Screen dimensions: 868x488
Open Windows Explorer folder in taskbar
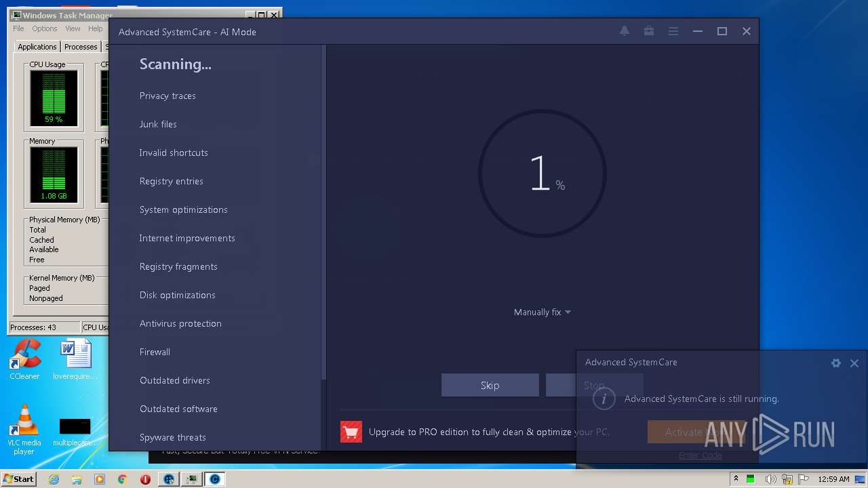pyautogui.click(x=77, y=479)
